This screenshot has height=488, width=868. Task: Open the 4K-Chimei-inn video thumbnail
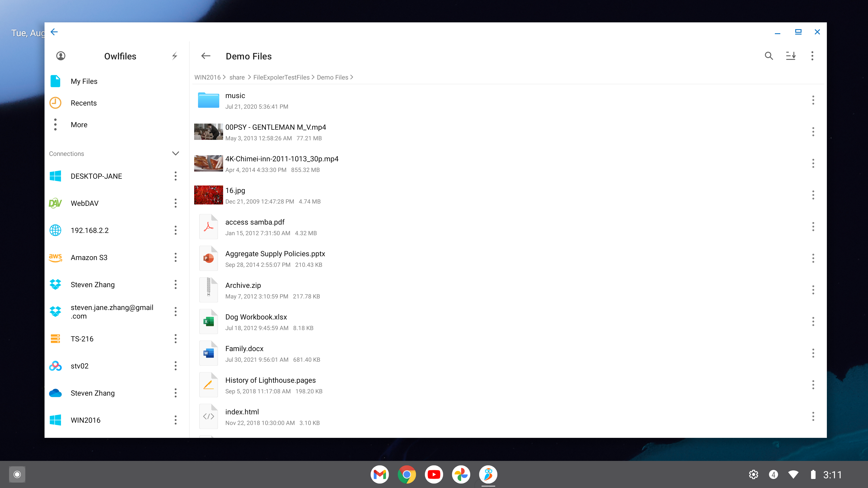pos(208,163)
